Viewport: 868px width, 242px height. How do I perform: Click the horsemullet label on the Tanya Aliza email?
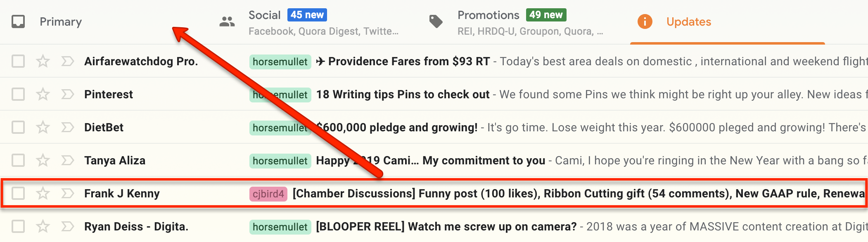tap(280, 161)
